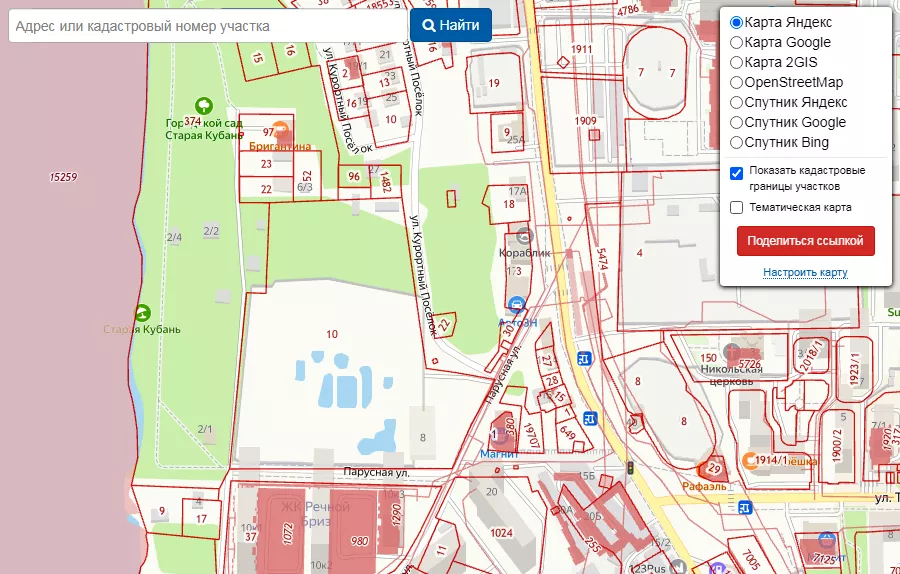Click cadastral parcel 10 with blue ponds
The width and height of the screenshot is (900, 574).
(x=330, y=335)
